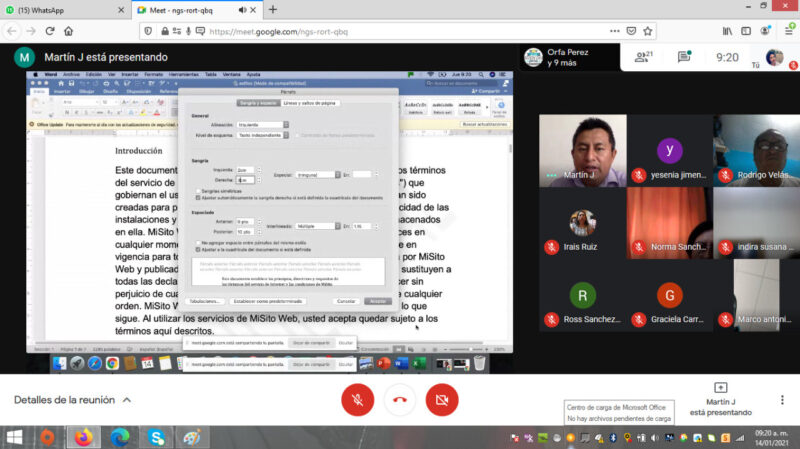This screenshot has height=449, width=800.
Task: Open Word Herramientas menu
Action: point(184,74)
